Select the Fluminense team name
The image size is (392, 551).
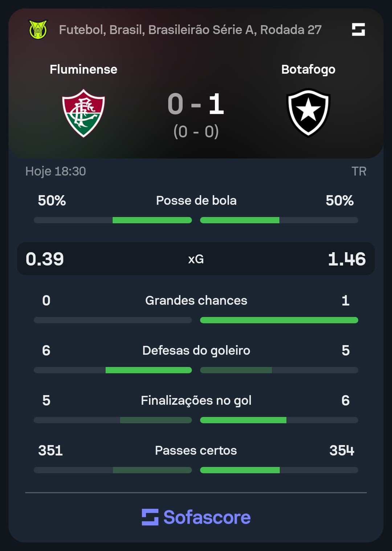[83, 69]
